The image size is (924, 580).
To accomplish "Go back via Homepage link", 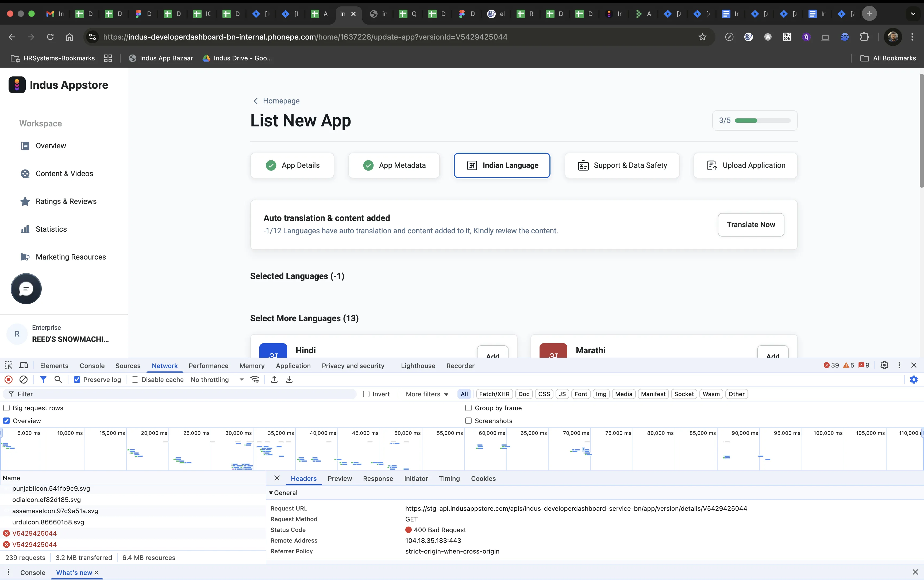I will coord(276,101).
